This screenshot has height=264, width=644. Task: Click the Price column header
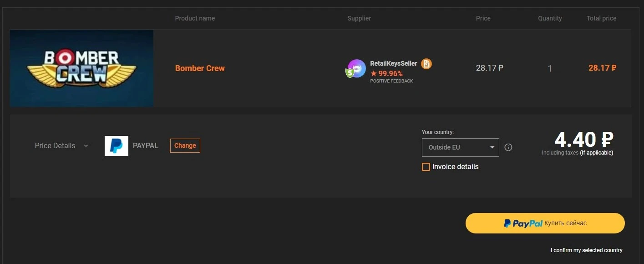(483, 18)
